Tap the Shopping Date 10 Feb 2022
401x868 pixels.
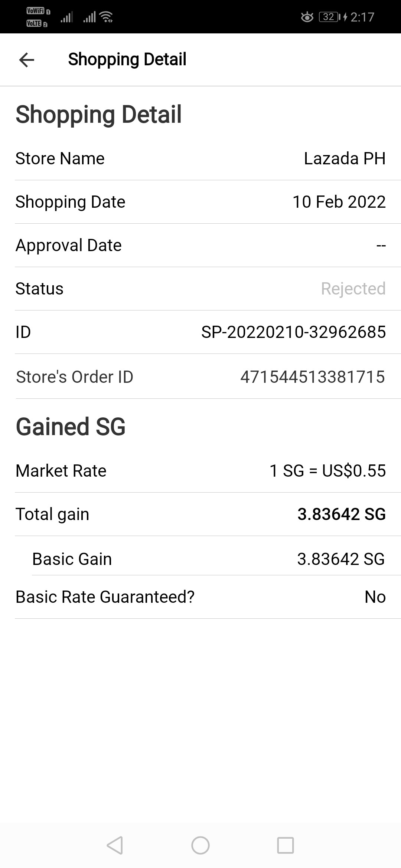(339, 202)
